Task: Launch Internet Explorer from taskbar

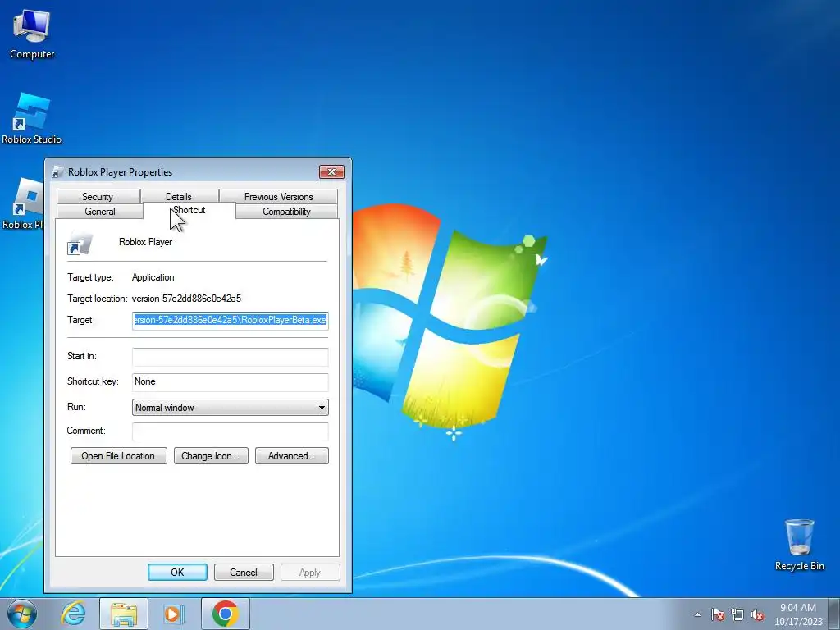Action: pos(73,614)
